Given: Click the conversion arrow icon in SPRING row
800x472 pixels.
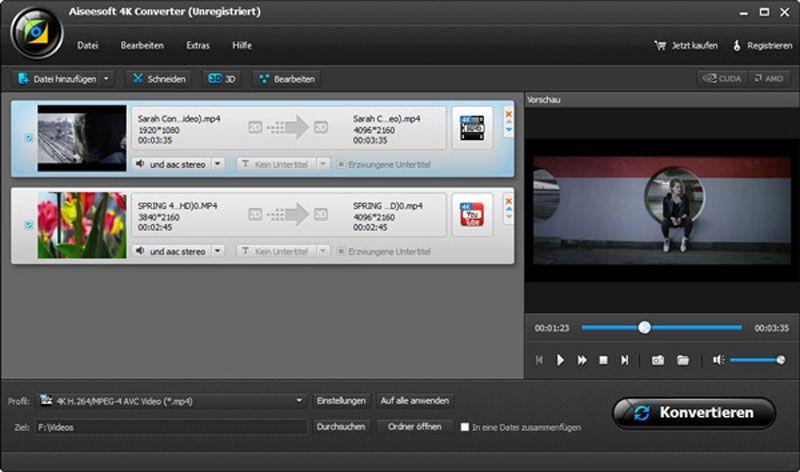Looking at the screenshot, I should [288, 215].
